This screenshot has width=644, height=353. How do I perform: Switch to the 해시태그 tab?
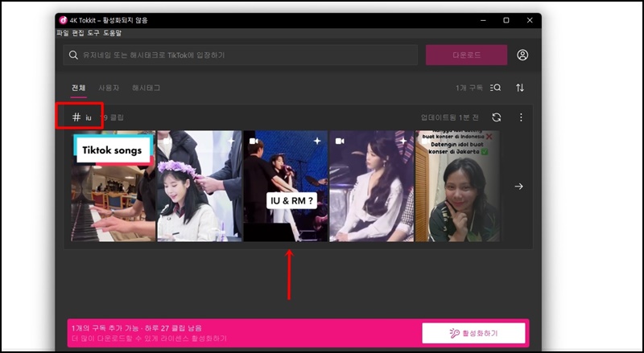click(146, 88)
